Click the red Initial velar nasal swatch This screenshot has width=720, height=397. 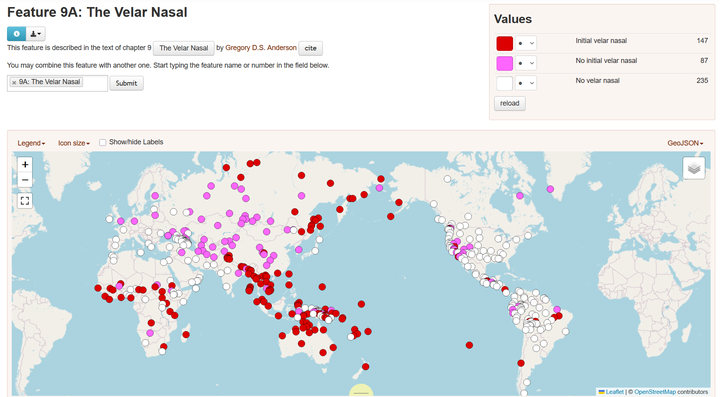click(504, 43)
